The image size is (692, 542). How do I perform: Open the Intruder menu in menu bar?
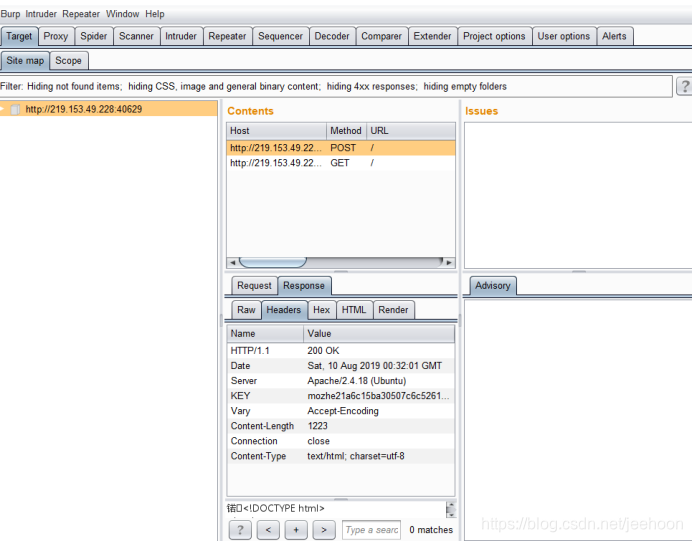(x=41, y=14)
